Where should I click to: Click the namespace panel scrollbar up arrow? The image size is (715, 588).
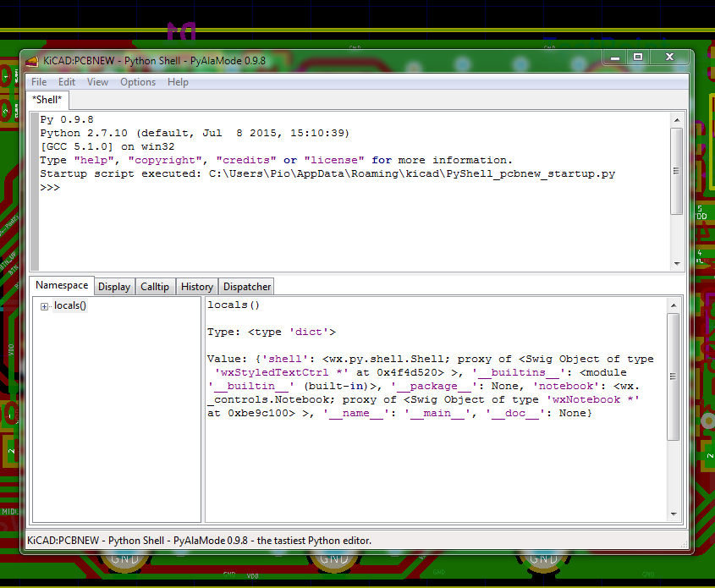(x=675, y=304)
